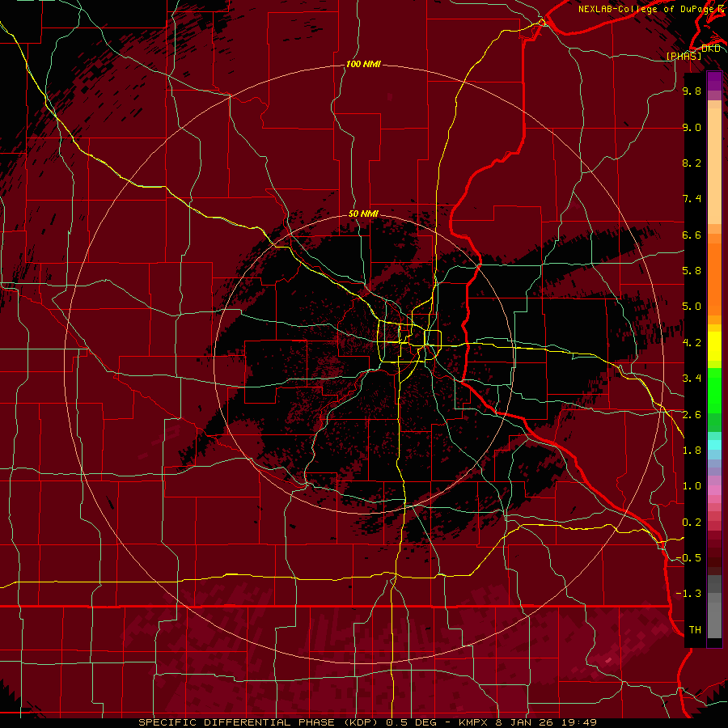This screenshot has height=728, width=728.
Task: Click the 6.6 scale value
Action: [x=692, y=235]
